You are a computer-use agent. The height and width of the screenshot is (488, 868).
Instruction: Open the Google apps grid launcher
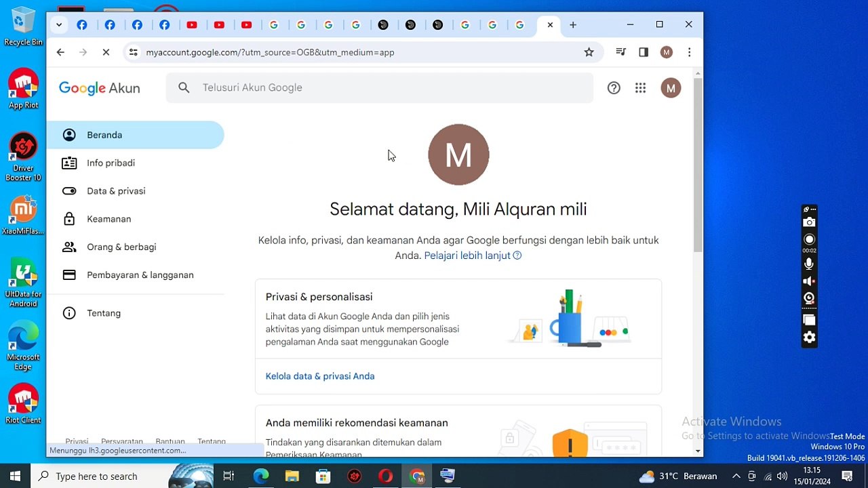pos(640,87)
